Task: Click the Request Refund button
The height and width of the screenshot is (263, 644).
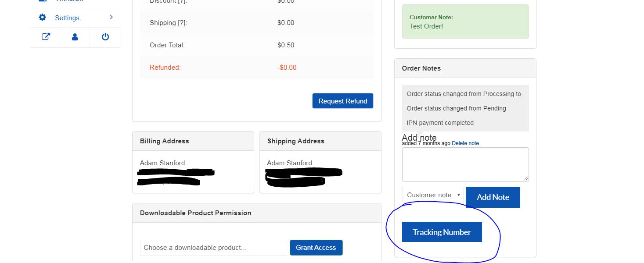Action: point(342,101)
